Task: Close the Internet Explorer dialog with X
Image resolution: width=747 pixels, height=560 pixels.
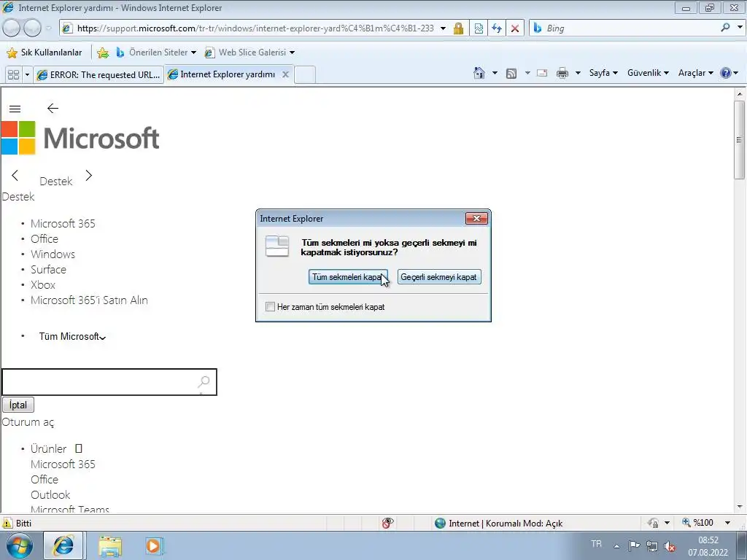Action: tap(476, 219)
